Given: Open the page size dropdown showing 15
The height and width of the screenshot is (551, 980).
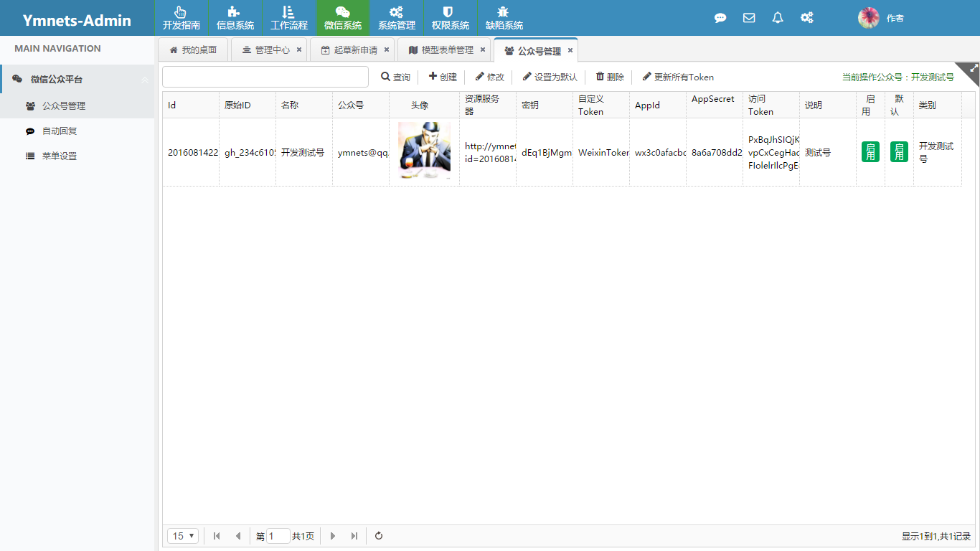Looking at the screenshot, I should [183, 536].
